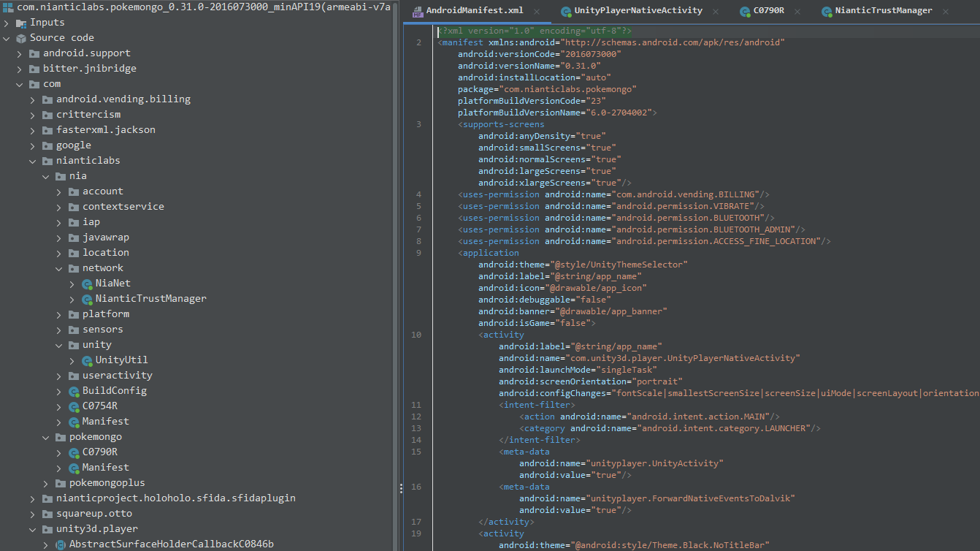Expand the useractivity package
The width and height of the screenshot is (980, 551).
(x=59, y=376)
